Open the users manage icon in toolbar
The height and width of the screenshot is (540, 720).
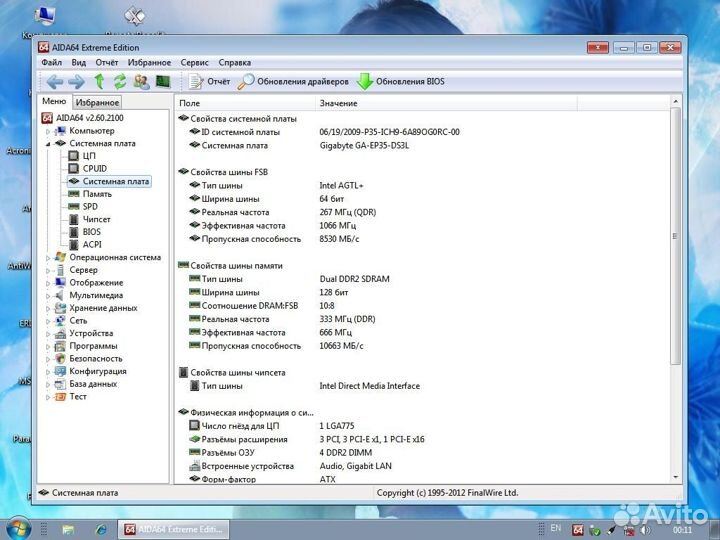tap(141, 82)
